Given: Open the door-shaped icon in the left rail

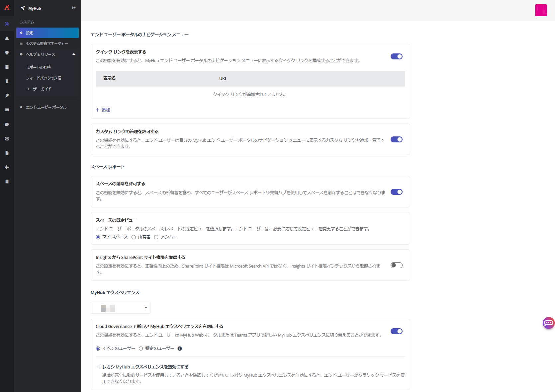Looking at the screenshot, I should click(x=7, y=81).
